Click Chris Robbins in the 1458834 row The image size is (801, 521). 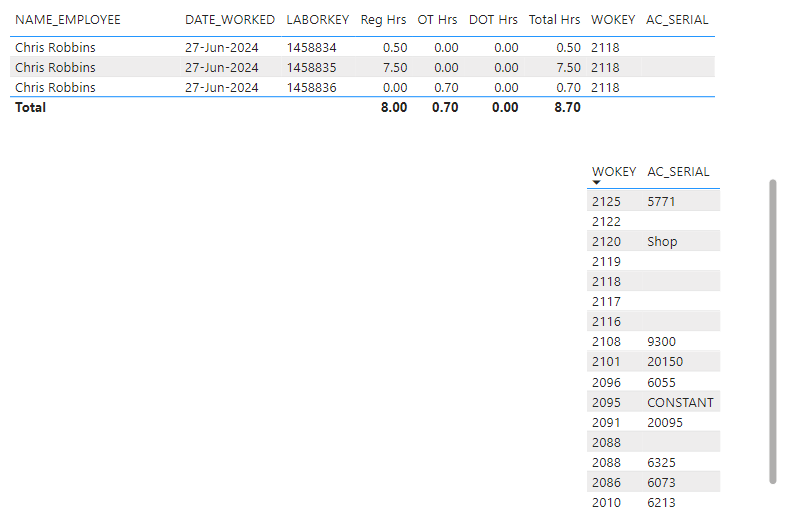[x=55, y=48]
